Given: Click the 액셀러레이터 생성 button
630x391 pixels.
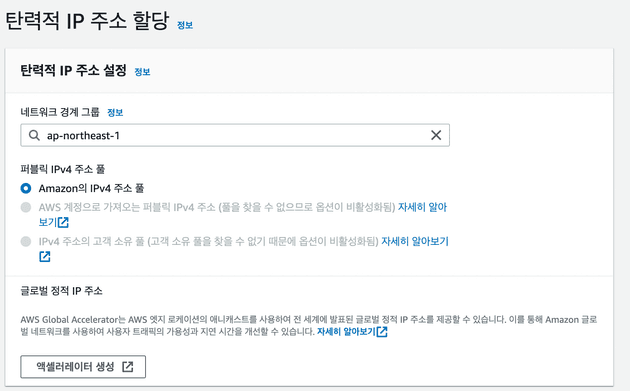Looking at the screenshot, I should point(83,366).
